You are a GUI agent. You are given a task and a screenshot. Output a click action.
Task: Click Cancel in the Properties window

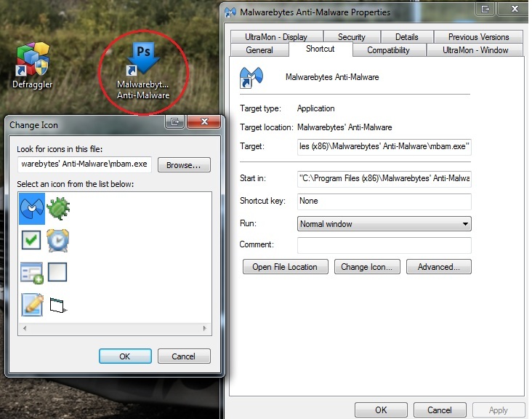pyautogui.click(x=440, y=410)
